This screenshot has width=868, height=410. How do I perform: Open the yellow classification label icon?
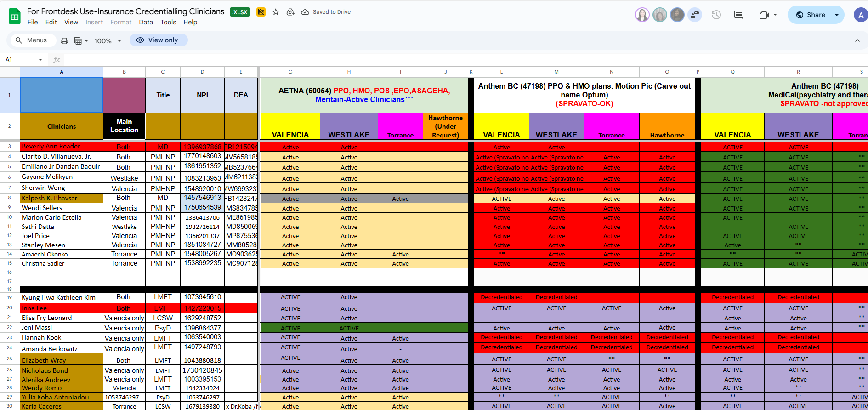(261, 12)
